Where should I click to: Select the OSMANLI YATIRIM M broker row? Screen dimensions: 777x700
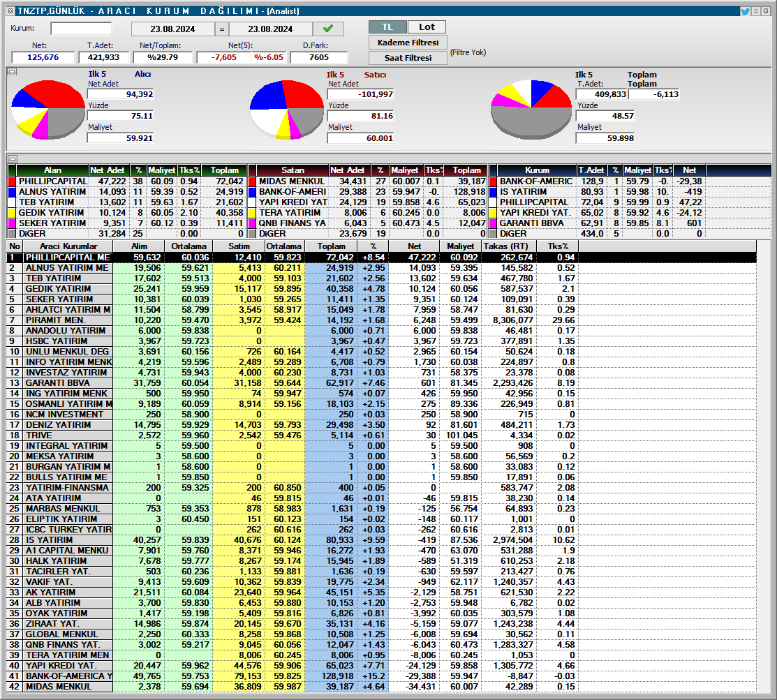click(382, 404)
